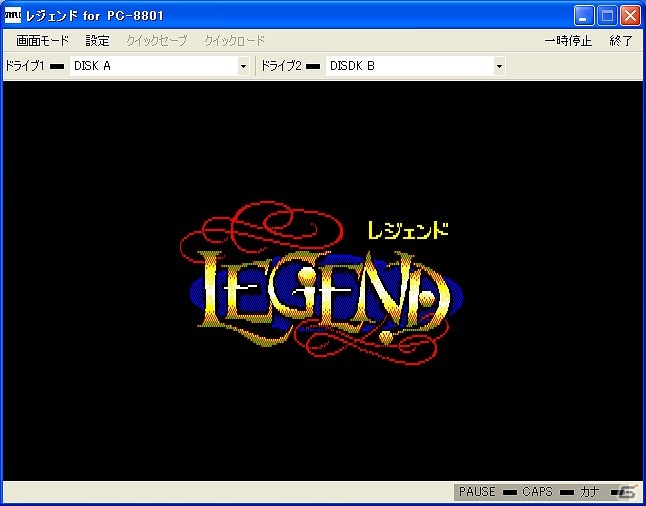Click the yellow レジェンド title text
The height and width of the screenshot is (506, 646).
coord(408,230)
